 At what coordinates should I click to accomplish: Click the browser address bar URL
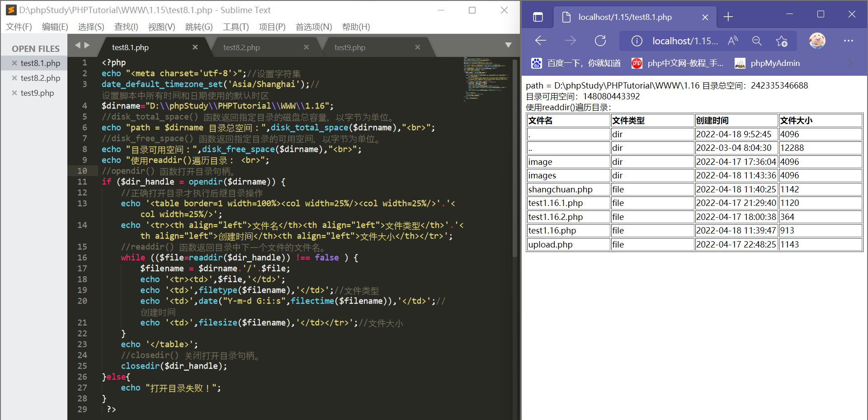coord(685,41)
